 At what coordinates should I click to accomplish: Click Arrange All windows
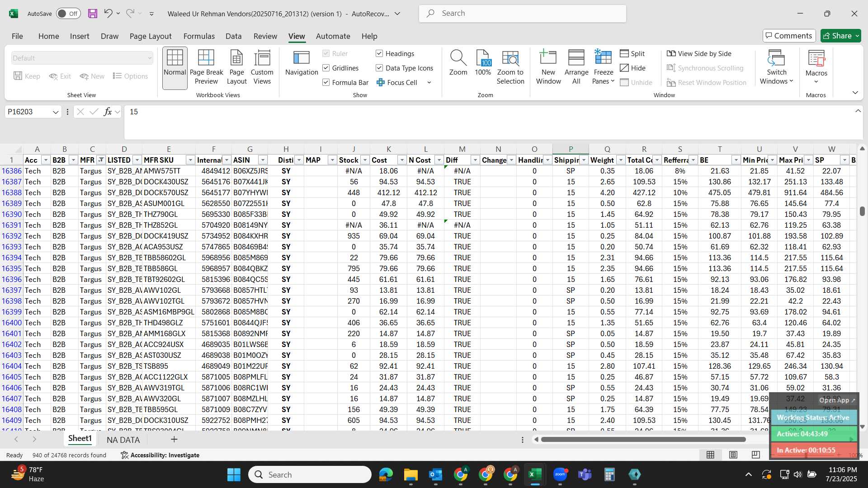[x=576, y=68]
